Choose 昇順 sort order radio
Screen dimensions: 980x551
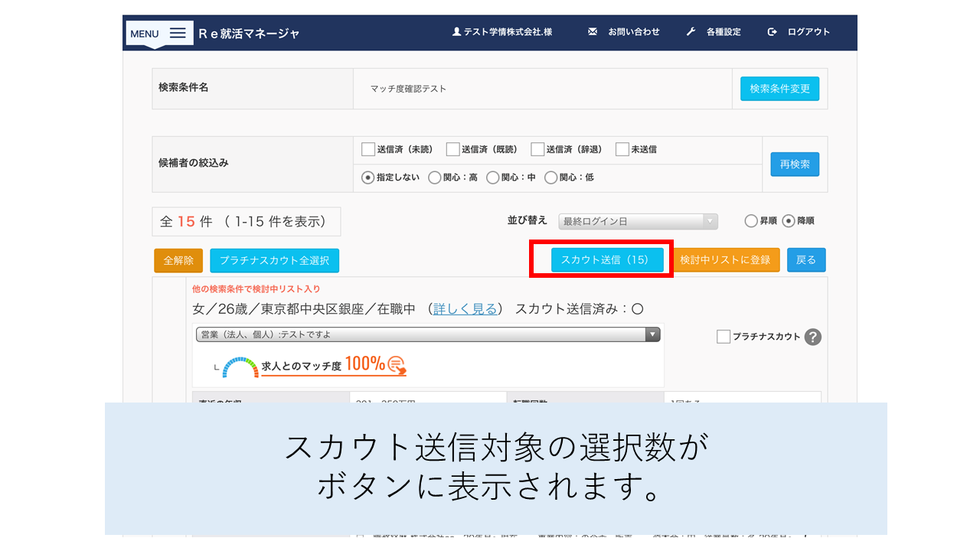click(x=751, y=221)
